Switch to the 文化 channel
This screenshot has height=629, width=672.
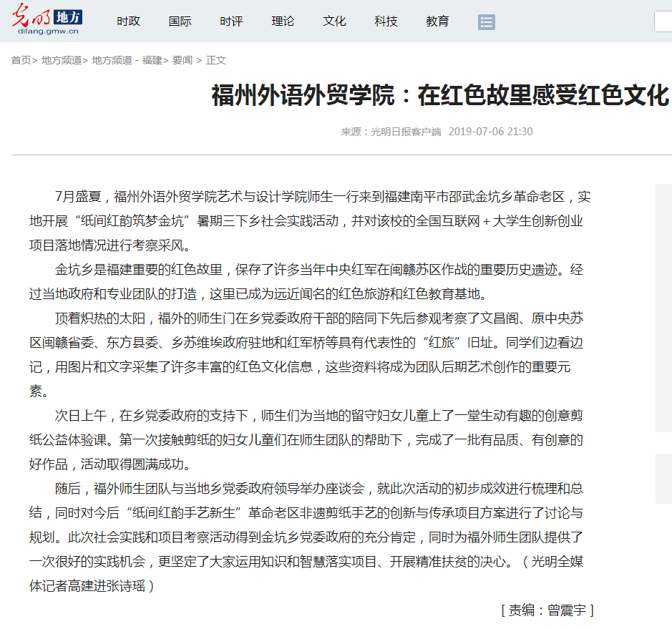point(334,21)
